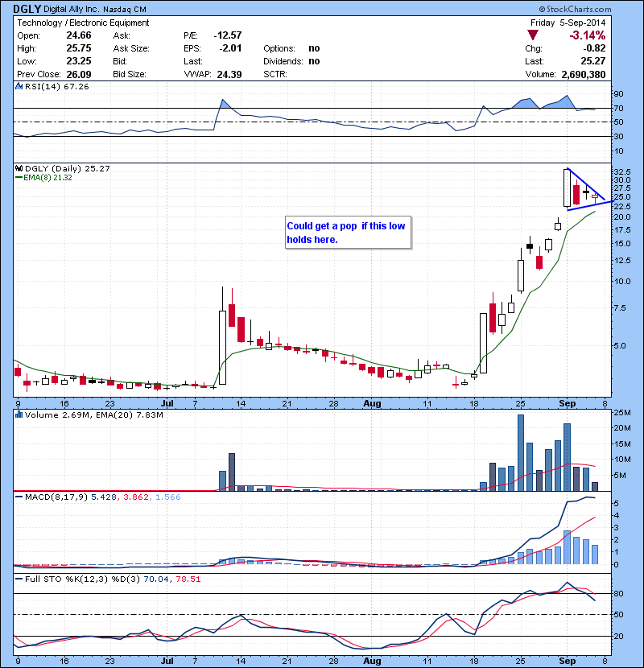
Task: Click the '32.5' price axis label
Action: pos(621,171)
